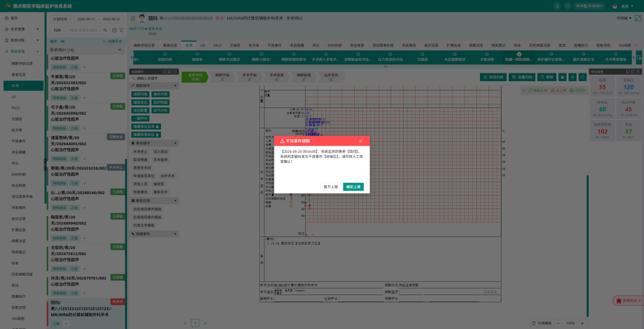Screen dimensions: 644x329
Task: Edit the 手术结束 time step
Action: point(277,77)
